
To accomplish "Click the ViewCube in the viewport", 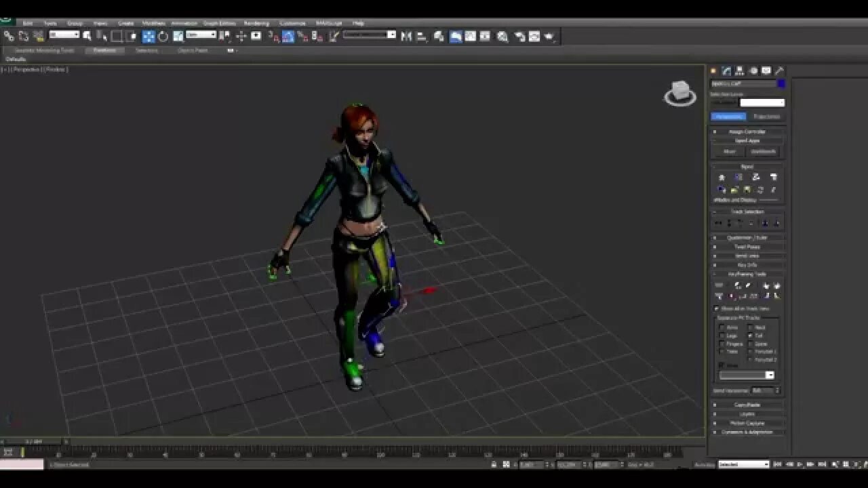I will (679, 94).
